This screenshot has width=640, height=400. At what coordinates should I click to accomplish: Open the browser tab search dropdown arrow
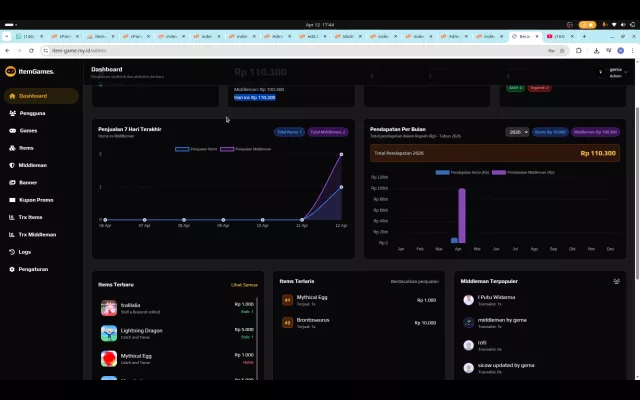click(7, 36)
